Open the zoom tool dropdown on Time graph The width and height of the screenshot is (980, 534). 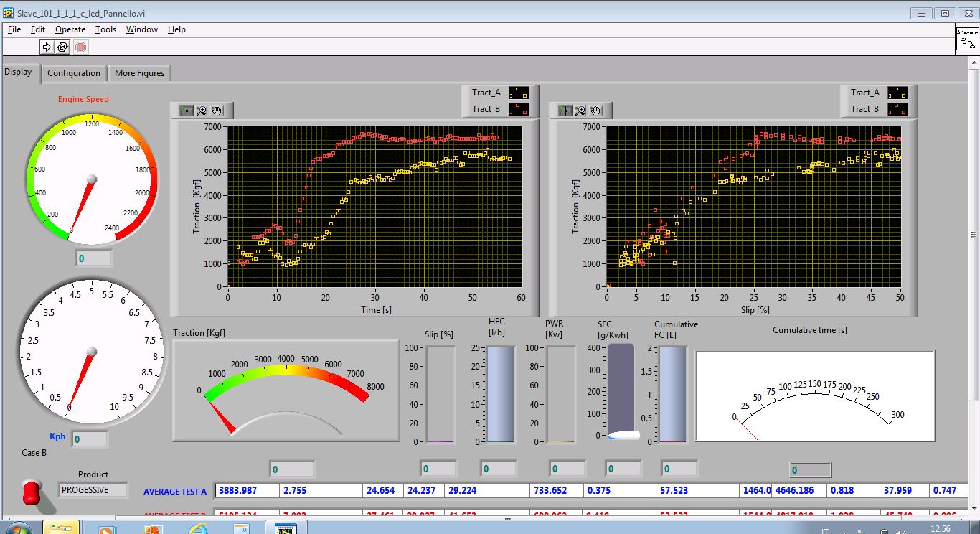click(x=202, y=111)
